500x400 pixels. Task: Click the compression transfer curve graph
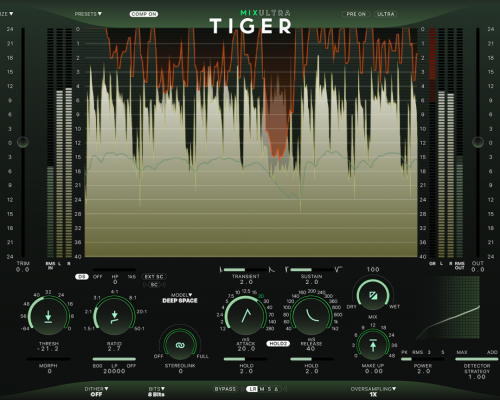(448, 308)
